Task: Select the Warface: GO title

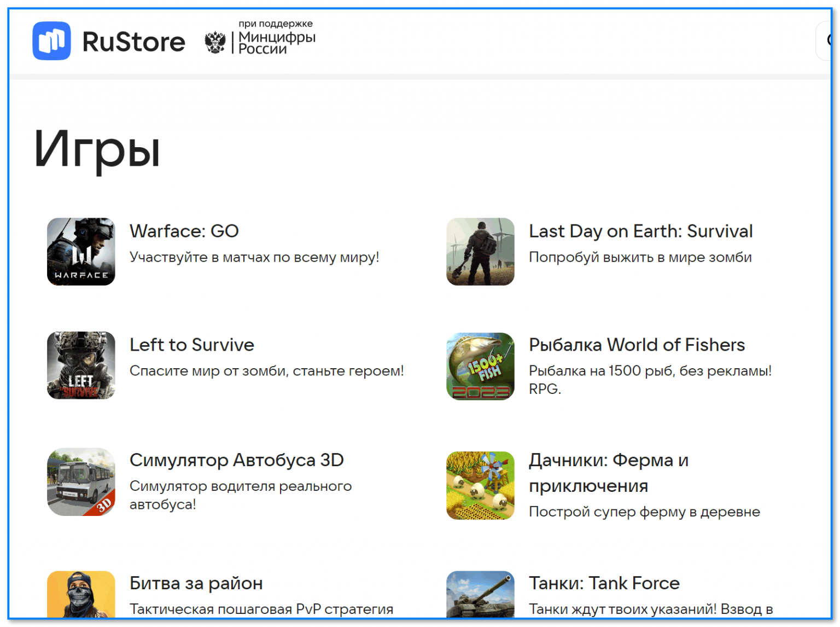Action: click(184, 231)
